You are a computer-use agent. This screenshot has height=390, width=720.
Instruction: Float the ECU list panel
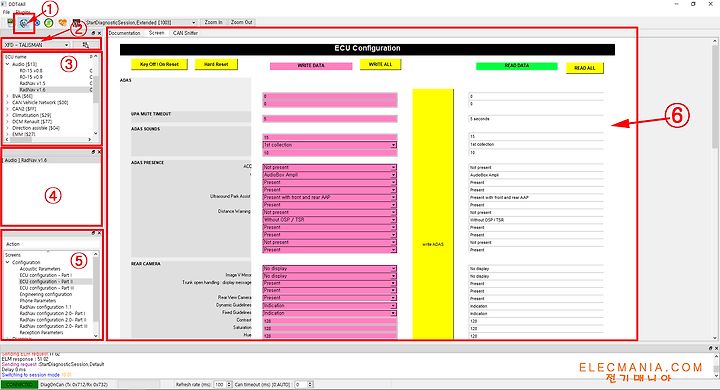(x=93, y=33)
